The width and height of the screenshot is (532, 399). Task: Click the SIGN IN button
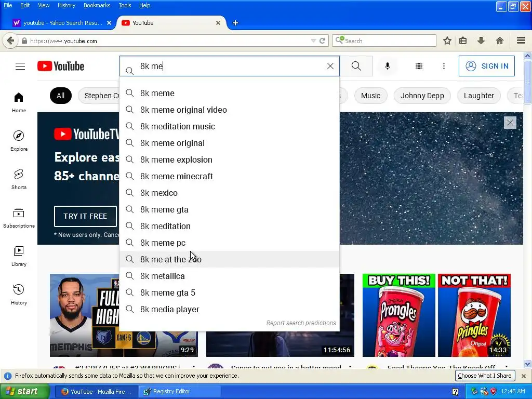click(x=486, y=66)
